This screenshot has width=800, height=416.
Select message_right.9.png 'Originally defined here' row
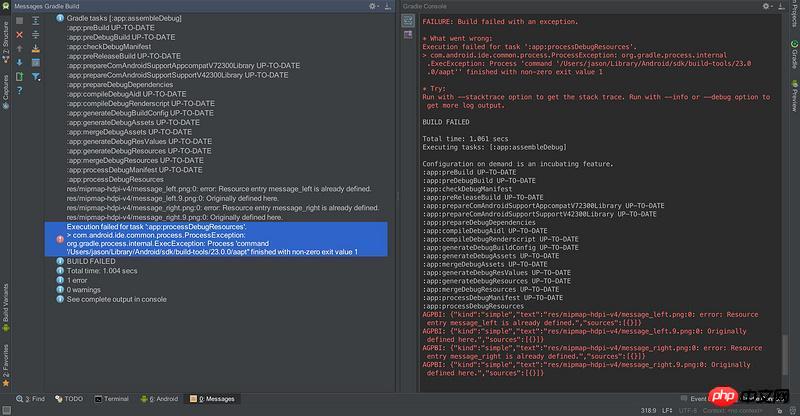(174, 217)
